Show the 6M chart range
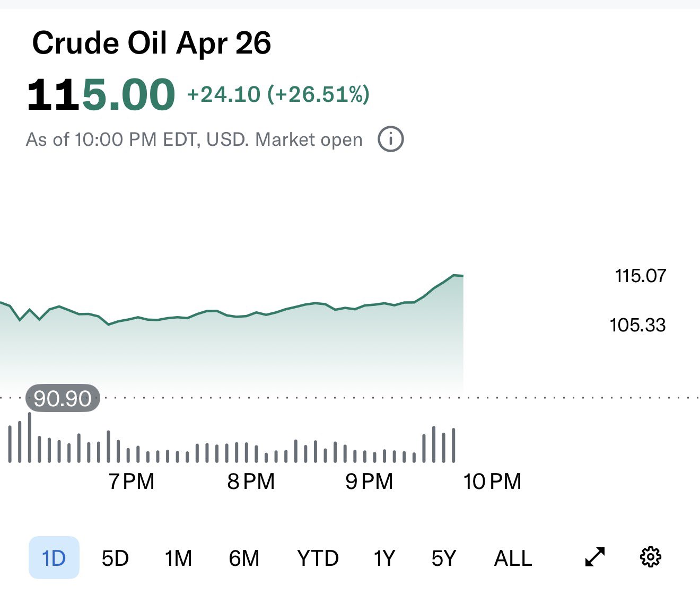The height and width of the screenshot is (604, 700). tap(244, 558)
